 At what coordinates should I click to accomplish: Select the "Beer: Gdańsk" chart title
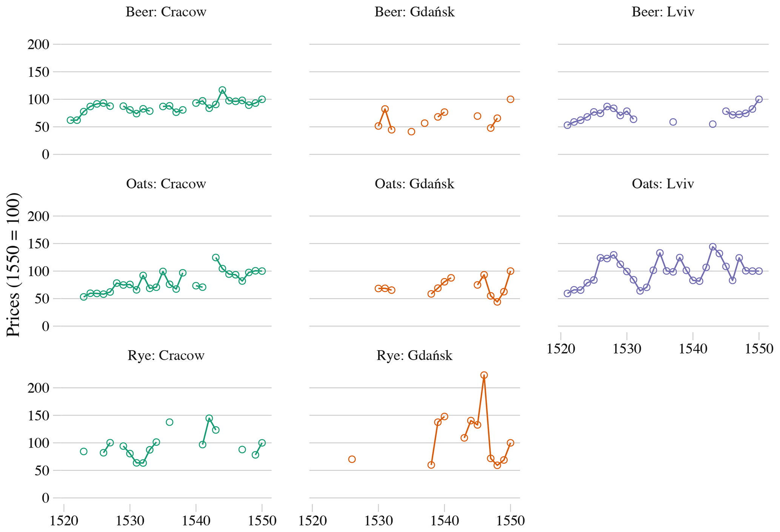(x=414, y=12)
